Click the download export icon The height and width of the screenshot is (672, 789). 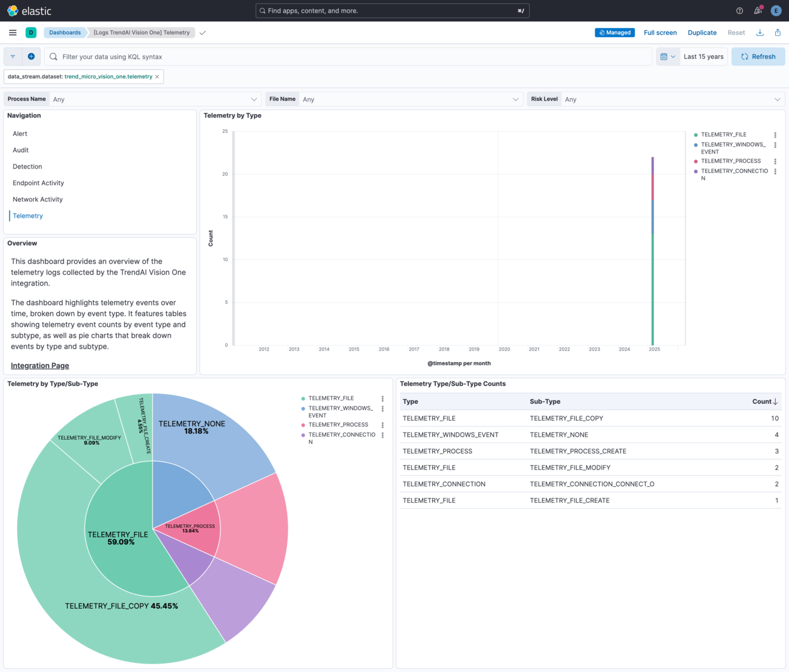point(760,33)
